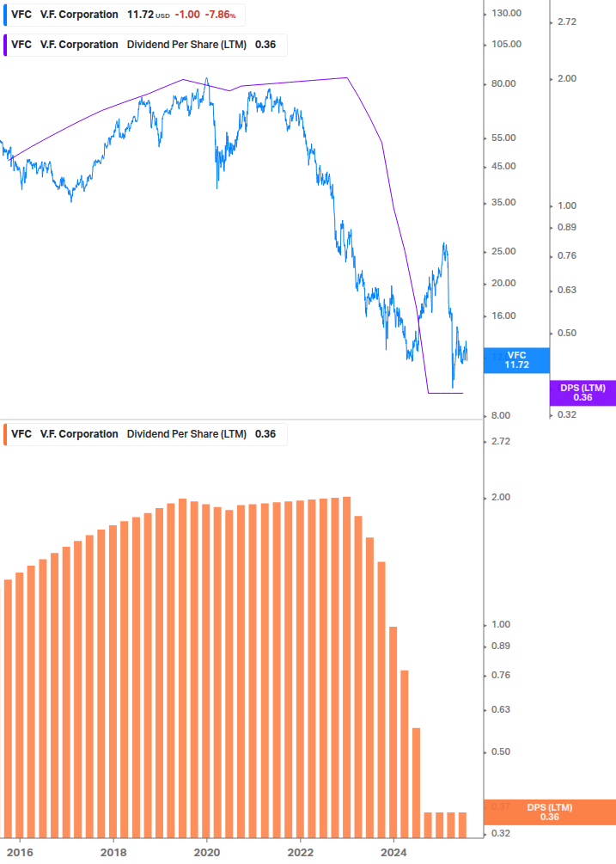Click the 130.00 price axis label
The image size is (616, 864).
point(506,13)
